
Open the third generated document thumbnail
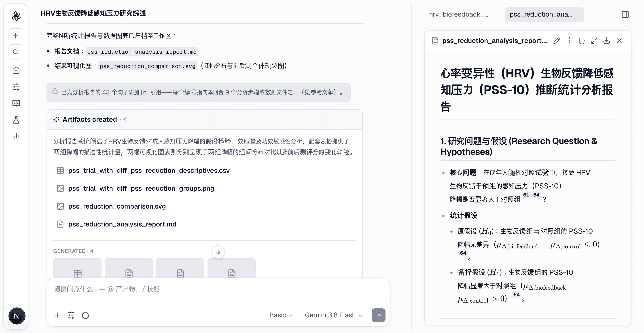180,268
